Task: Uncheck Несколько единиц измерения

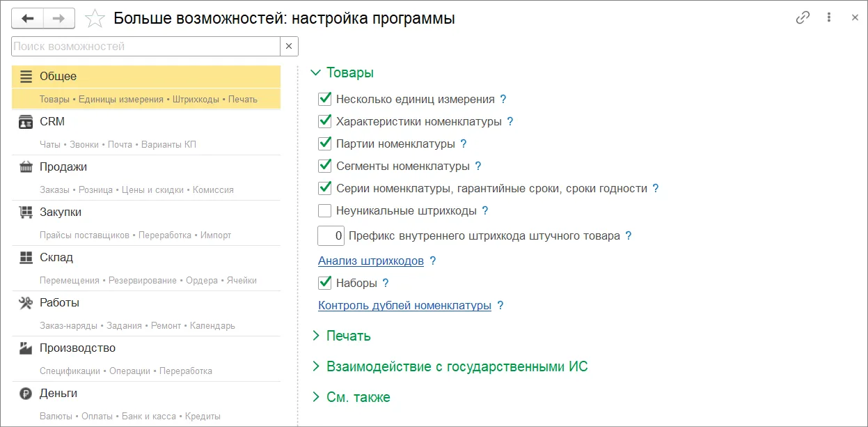Action: tap(324, 99)
